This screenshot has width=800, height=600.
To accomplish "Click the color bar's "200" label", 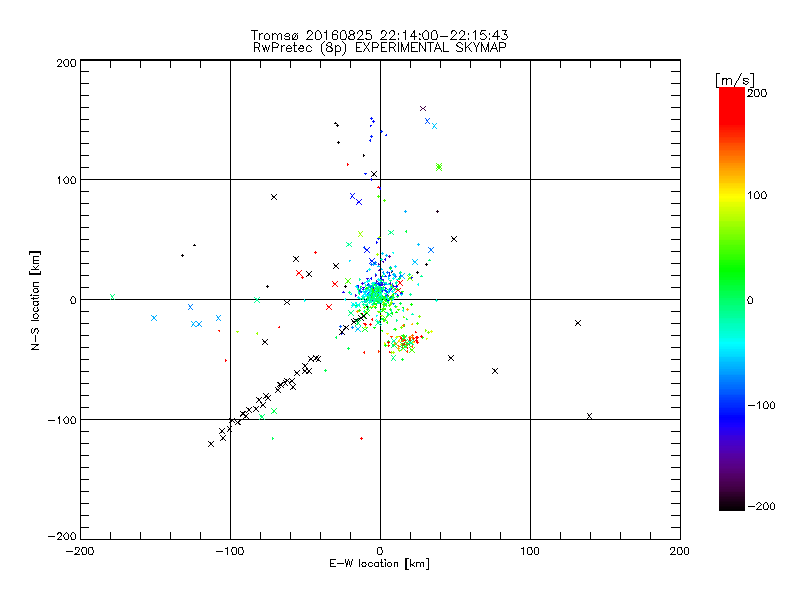I will coord(757,93).
